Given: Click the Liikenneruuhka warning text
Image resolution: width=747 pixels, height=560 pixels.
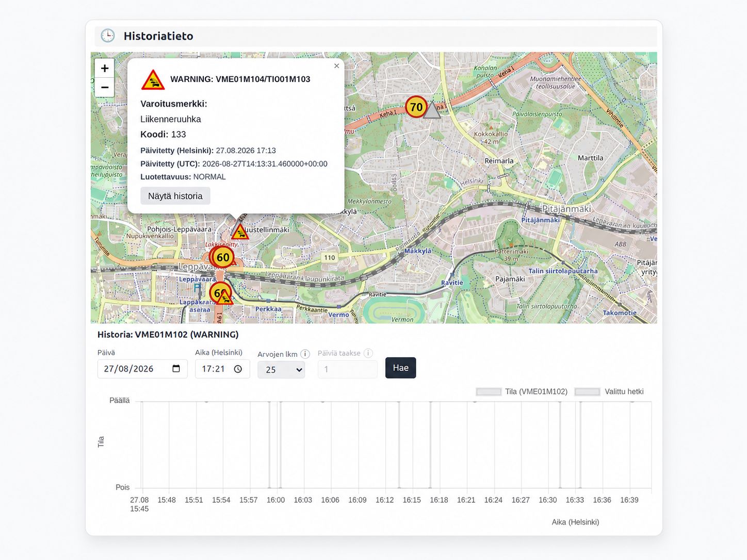Looking at the screenshot, I should click(x=171, y=119).
